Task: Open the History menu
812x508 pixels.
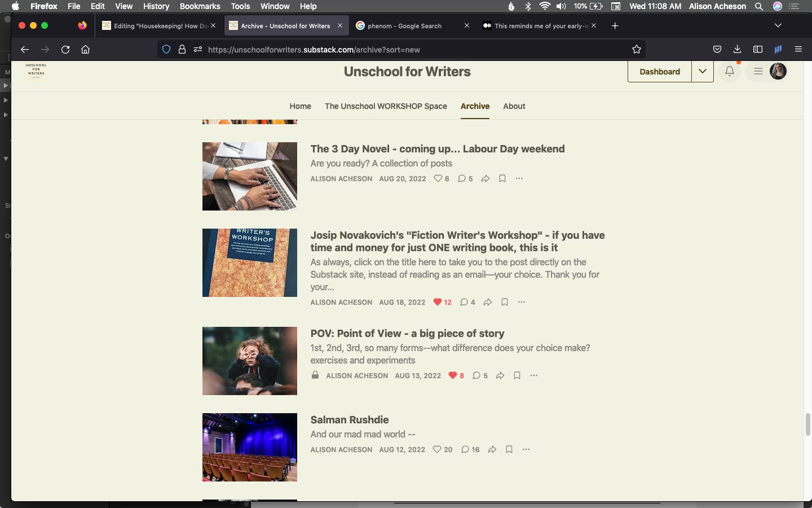Action: 156,6
